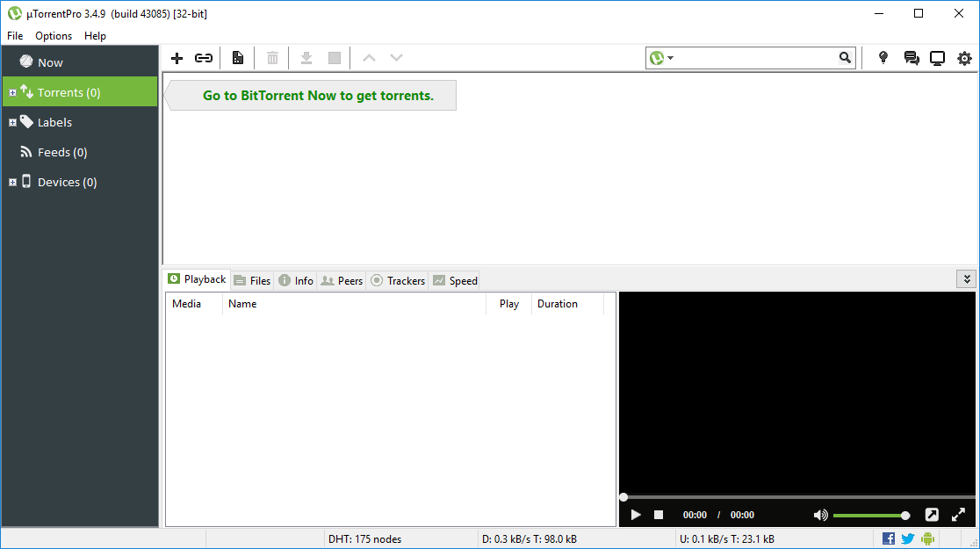
Task: Click the Twitter icon in status bar
Action: pos(908,538)
